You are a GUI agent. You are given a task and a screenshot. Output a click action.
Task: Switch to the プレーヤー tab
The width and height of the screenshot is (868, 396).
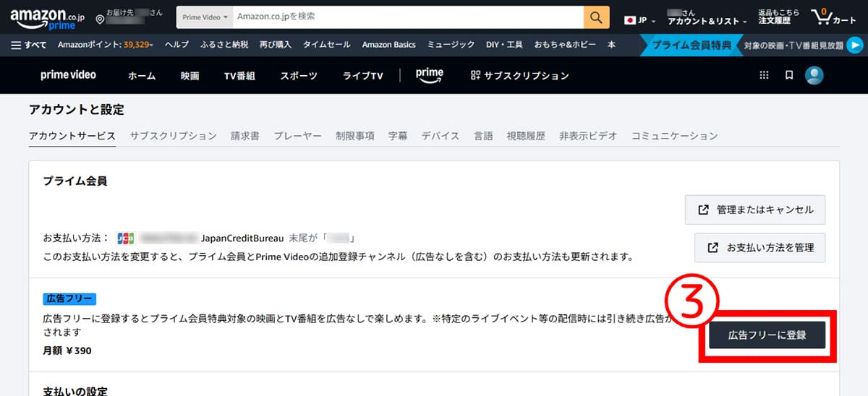[297, 136]
